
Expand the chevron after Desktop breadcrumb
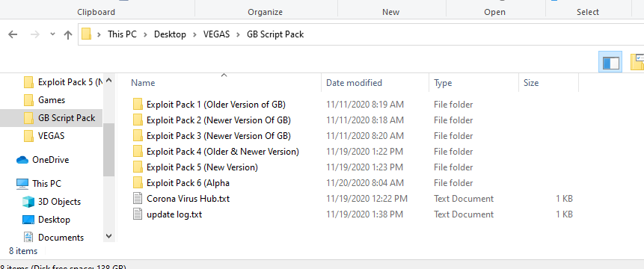(x=194, y=34)
